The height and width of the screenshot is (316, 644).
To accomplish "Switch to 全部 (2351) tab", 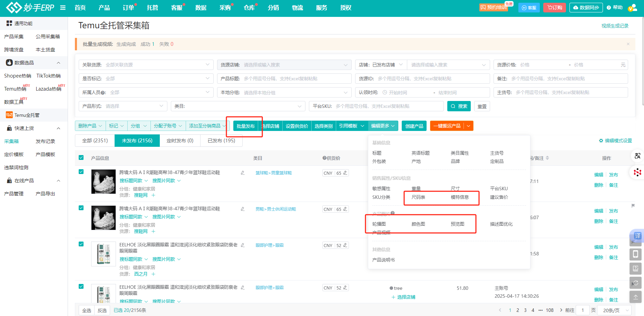I will pyautogui.click(x=95, y=141).
